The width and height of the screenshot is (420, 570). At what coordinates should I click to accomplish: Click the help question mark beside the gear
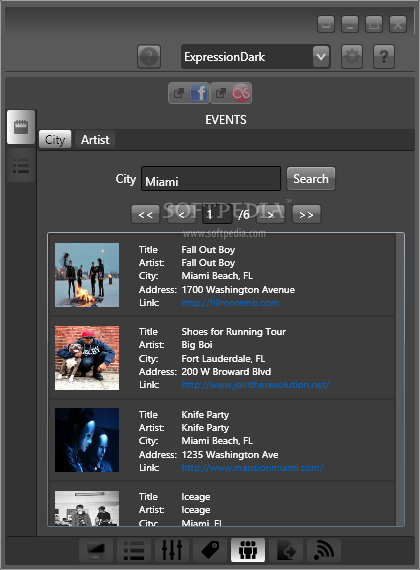coord(384,57)
